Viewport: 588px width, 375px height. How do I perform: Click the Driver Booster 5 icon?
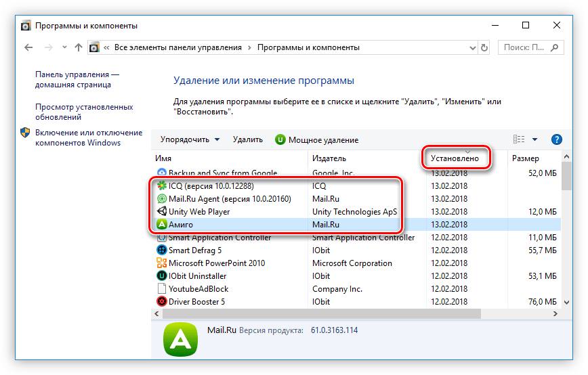162,301
